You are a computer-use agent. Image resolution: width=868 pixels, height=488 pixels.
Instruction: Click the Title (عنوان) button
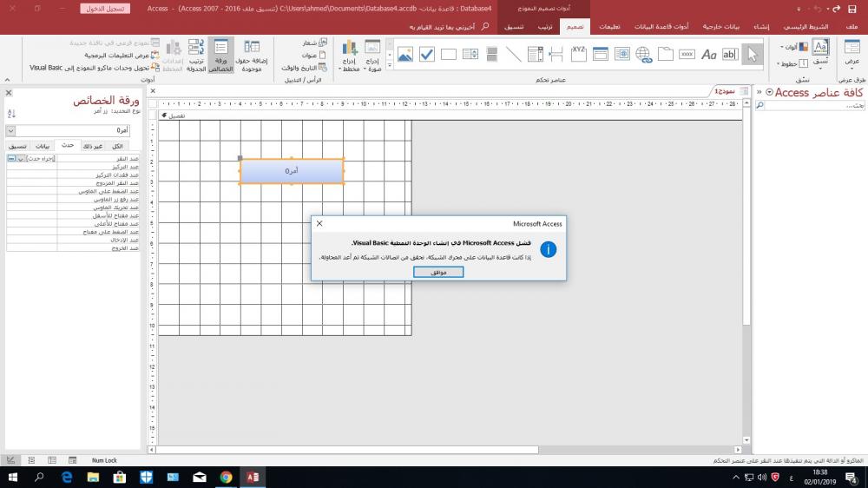pos(313,56)
